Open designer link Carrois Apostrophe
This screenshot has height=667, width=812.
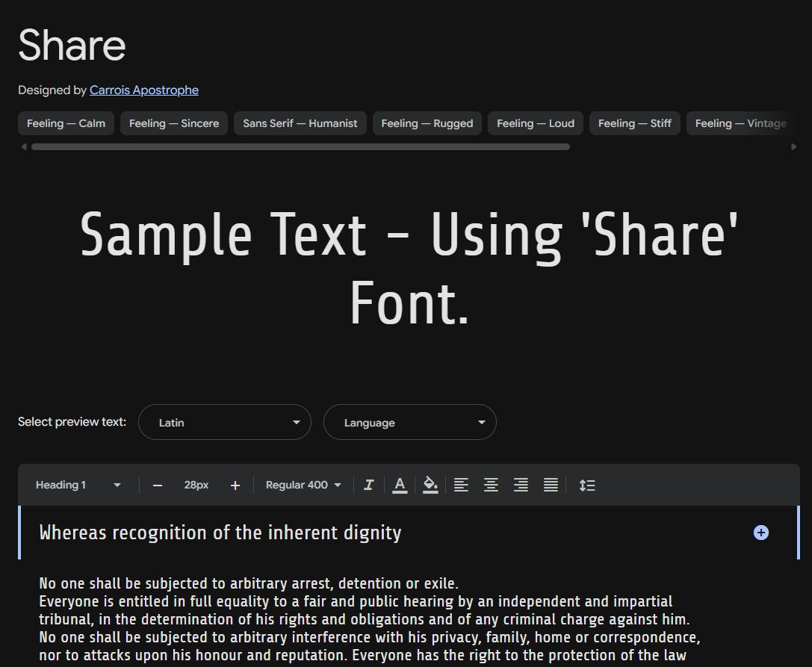point(144,90)
